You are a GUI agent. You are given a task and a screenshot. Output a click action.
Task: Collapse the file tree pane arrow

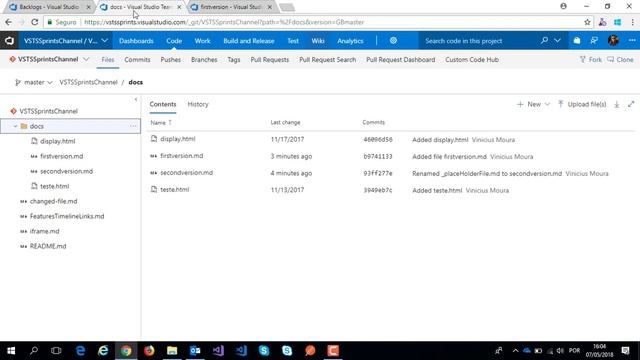pos(136,99)
